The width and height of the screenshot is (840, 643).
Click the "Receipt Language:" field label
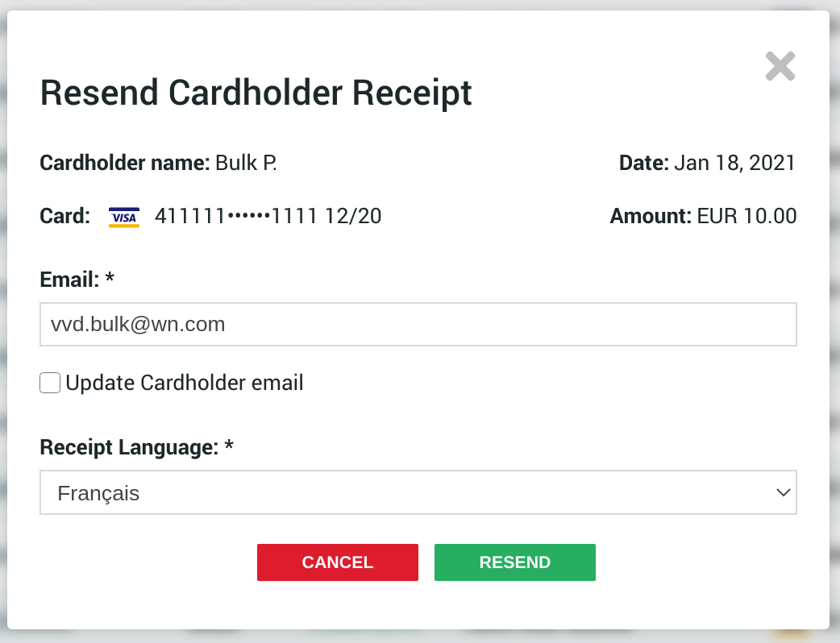click(x=129, y=447)
